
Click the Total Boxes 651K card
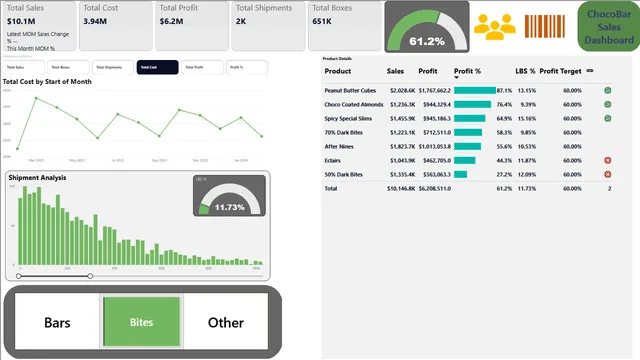coord(345,27)
